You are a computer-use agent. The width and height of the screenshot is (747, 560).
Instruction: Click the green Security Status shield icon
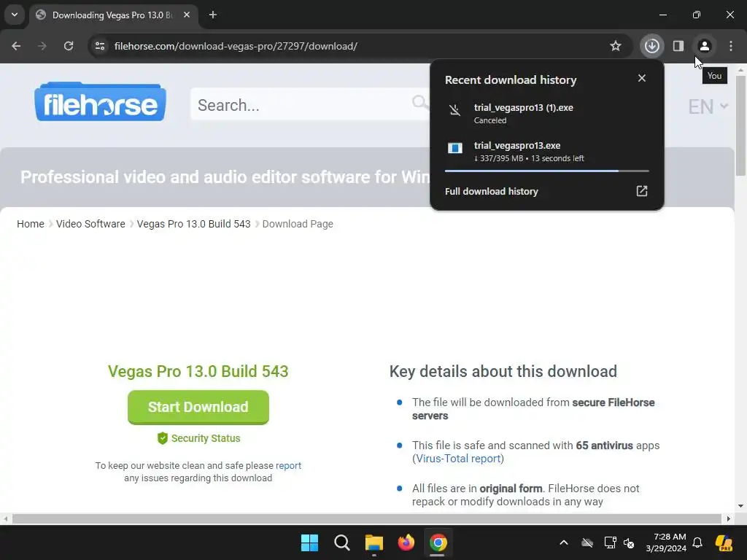pyautogui.click(x=163, y=438)
